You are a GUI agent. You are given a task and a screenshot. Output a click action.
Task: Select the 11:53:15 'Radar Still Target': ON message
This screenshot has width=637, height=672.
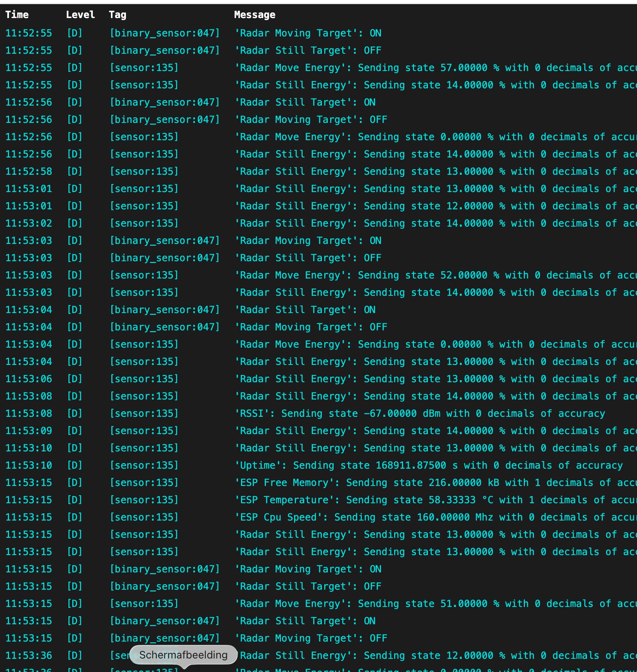coord(305,621)
